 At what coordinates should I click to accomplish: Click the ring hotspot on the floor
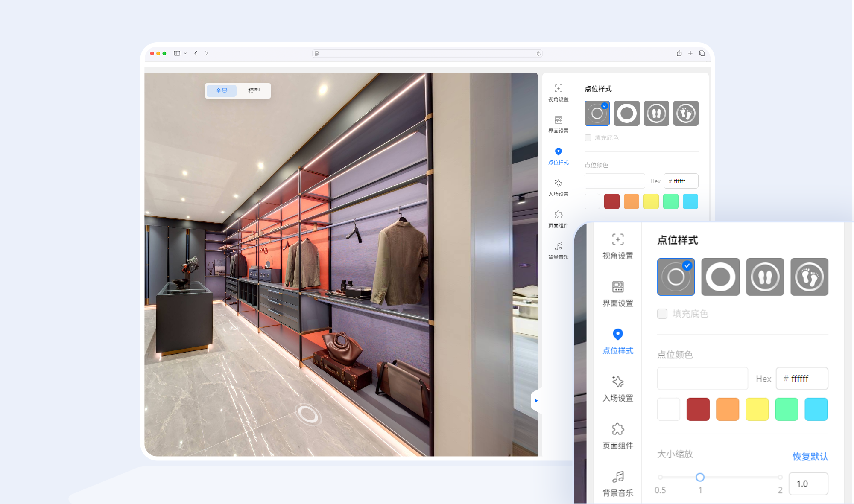click(308, 414)
